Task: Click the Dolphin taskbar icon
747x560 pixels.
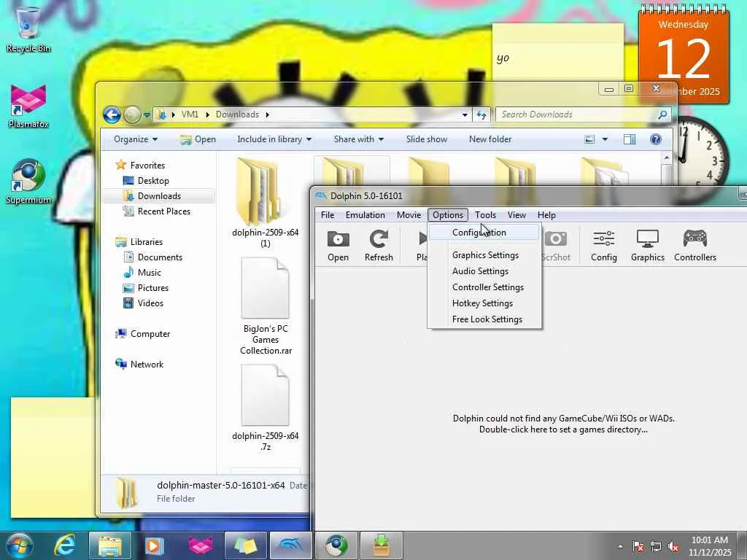Action: coord(291,545)
